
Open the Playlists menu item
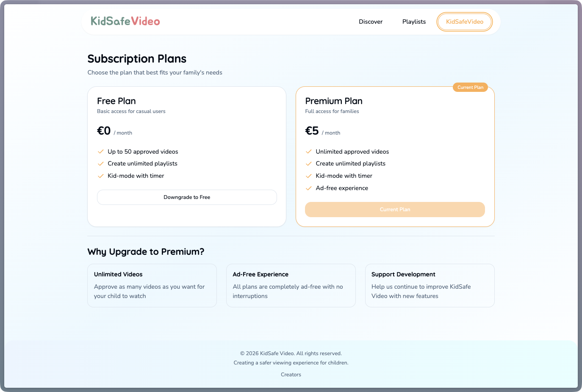click(x=414, y=22)
